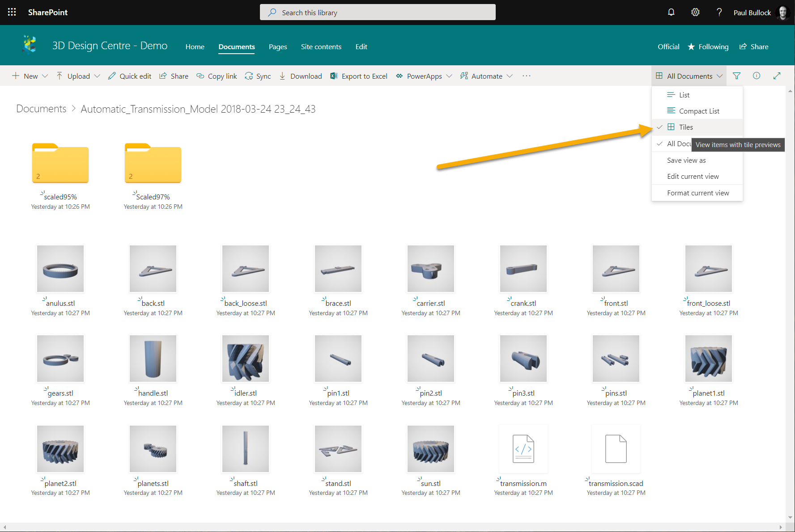Open the Documents breadcrumb link
795x532 pixels.
tap(41, 108)
